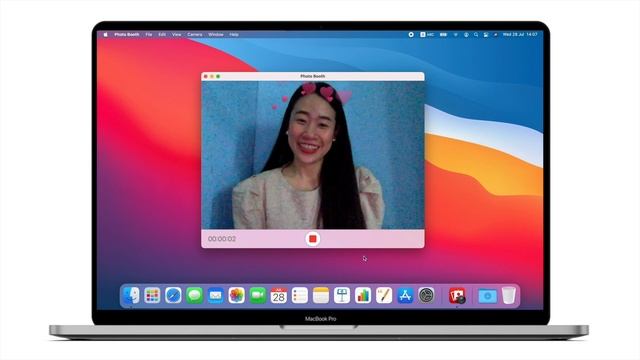
Task: Open the View menu
Action: click(176, 35)
